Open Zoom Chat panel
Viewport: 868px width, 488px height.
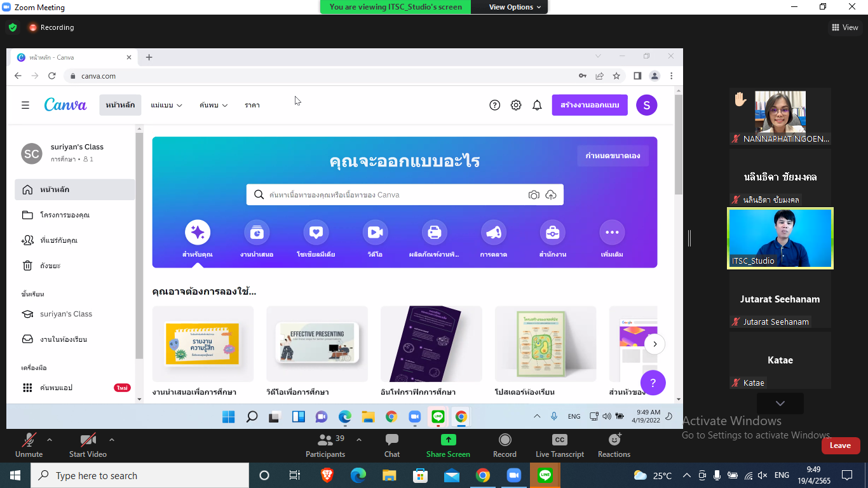(392, 445)
